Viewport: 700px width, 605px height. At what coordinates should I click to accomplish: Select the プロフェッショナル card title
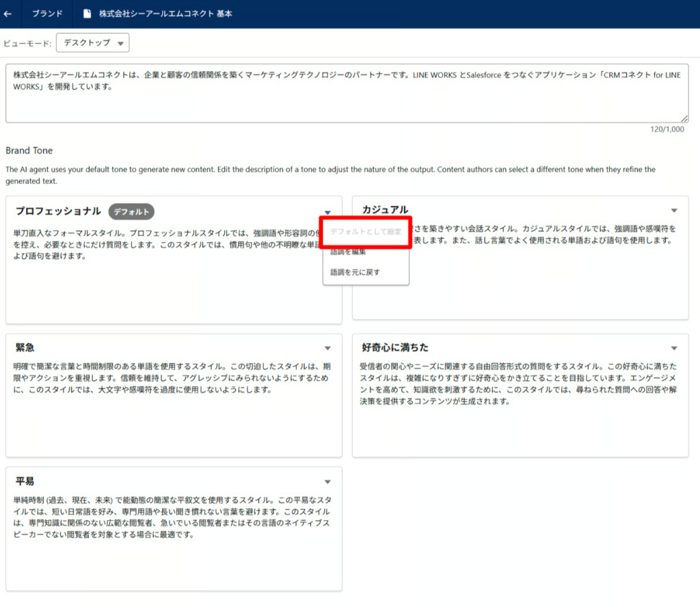59,211
